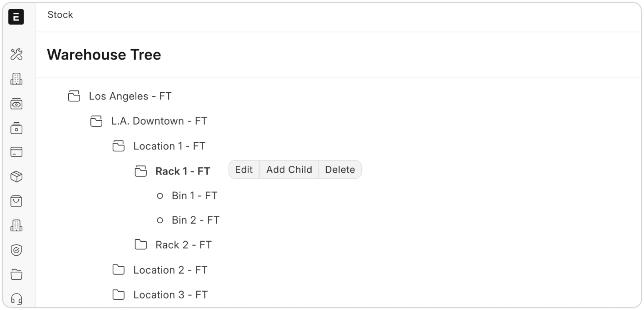This screenshot has width=644, height=310.
Task: Collapse the Los Angeles - FT folder
Action: point(74,96)
